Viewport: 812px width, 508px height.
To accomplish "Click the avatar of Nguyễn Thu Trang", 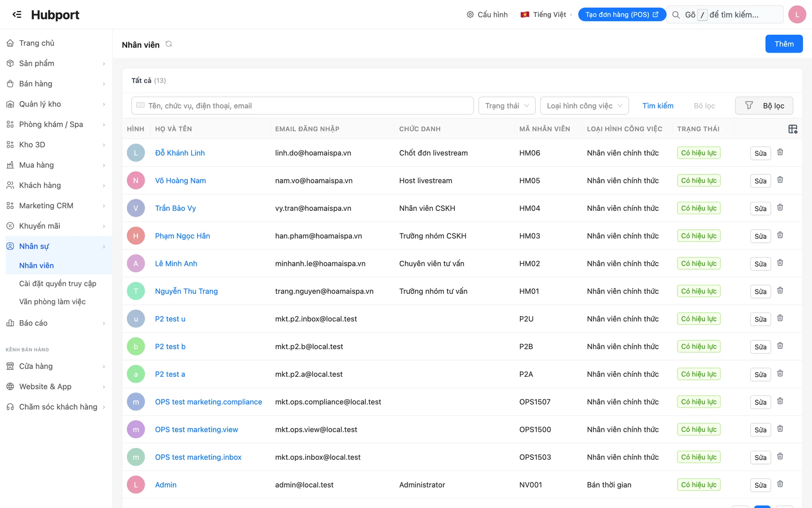I will 136,291.
